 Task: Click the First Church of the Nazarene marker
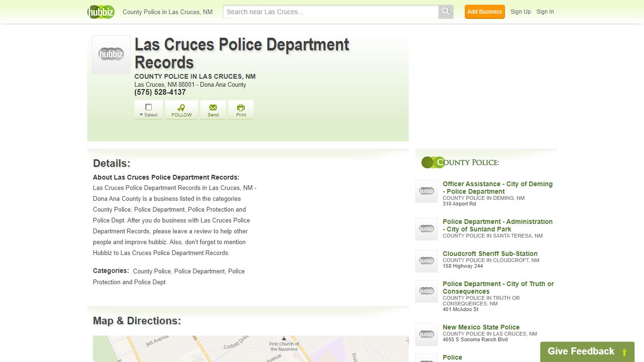tap(284, 339)
